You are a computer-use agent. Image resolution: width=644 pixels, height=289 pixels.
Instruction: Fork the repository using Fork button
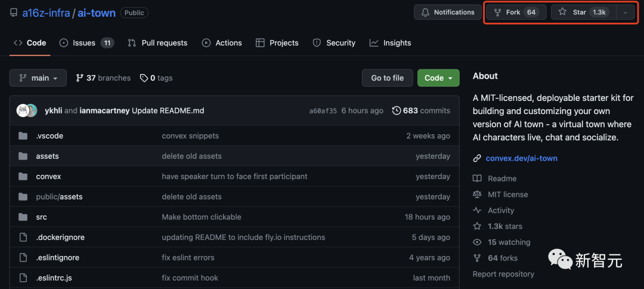click(516, 13)
